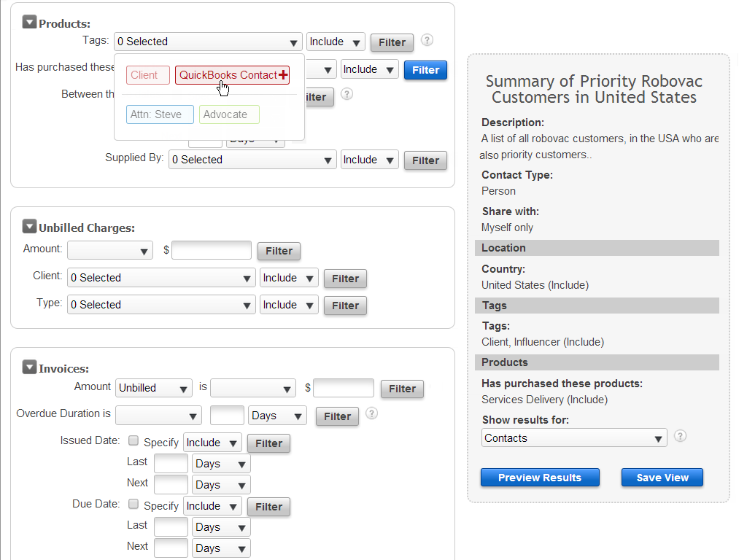
Task: Open the Invoices Amount Unbilled dropdown
Action: [x=154, y=388]
